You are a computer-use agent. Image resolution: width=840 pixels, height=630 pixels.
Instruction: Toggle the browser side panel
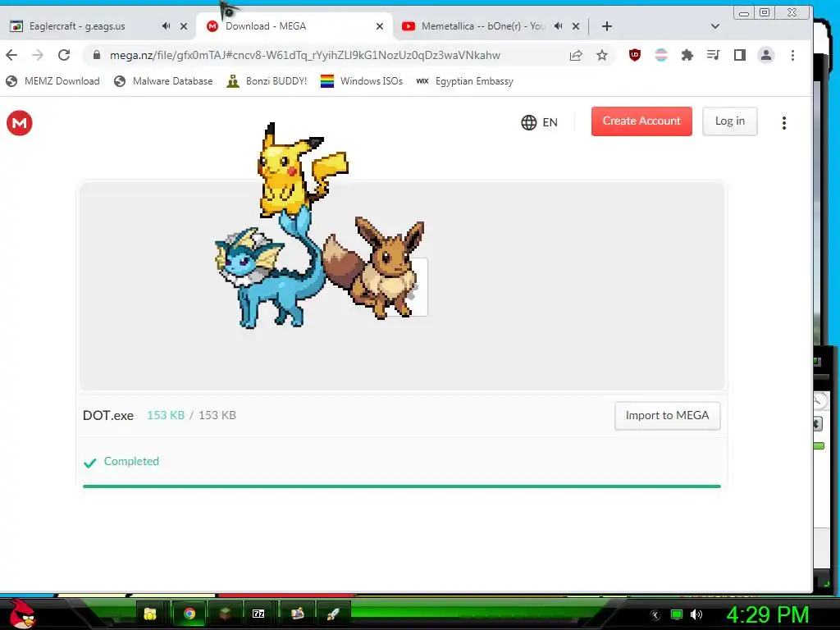[740, 55]
